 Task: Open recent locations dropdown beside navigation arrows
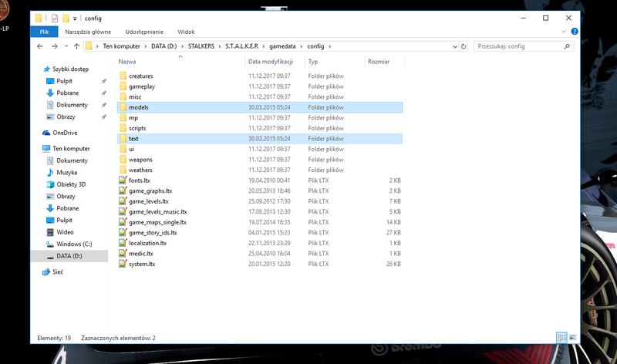pos(67,46)
